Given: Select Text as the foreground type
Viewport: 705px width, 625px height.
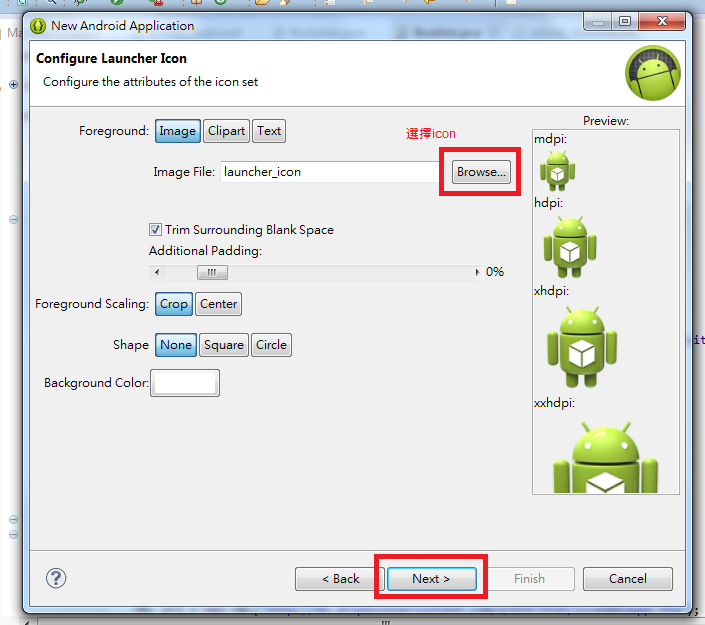Looking at the screenshot, I should tap(269, 131).
